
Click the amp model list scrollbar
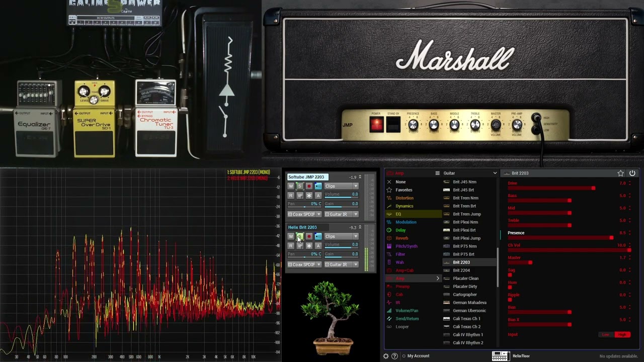pos(498,267)
